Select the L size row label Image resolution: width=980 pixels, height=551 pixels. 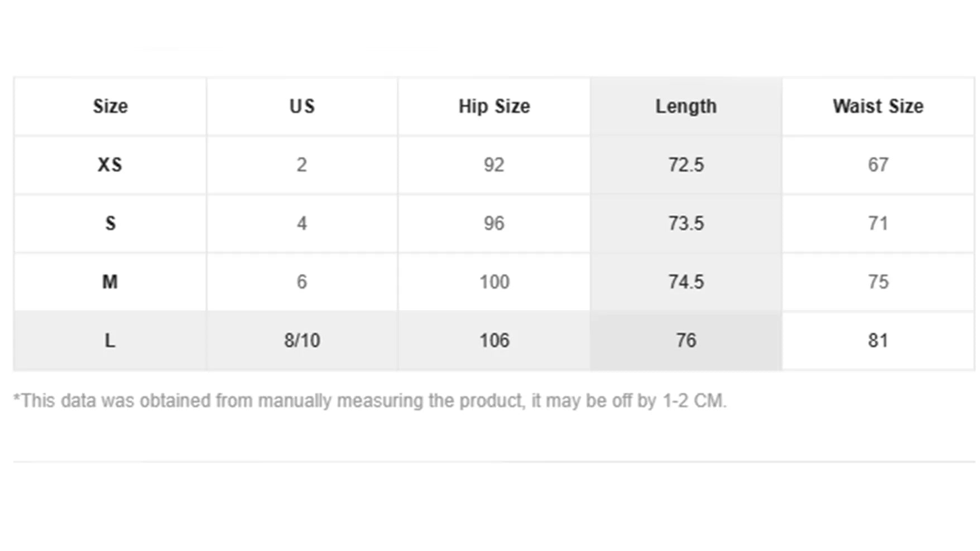point(110,340)
